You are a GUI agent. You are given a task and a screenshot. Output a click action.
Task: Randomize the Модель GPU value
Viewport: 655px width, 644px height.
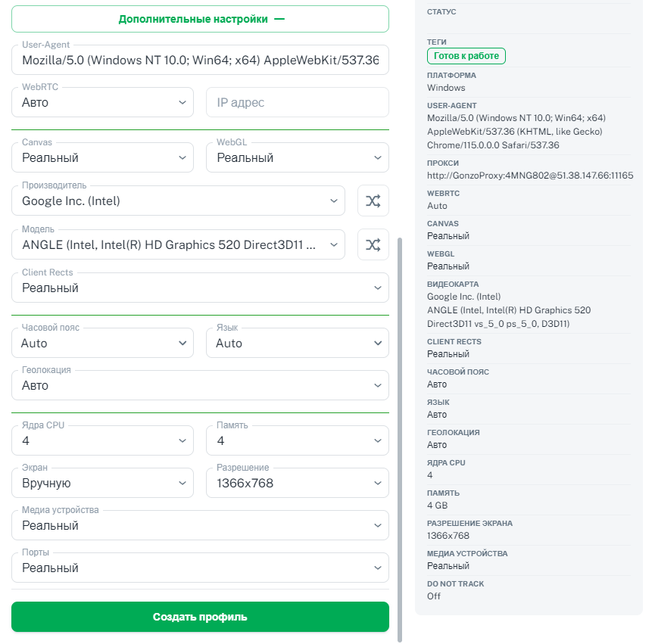373,244
